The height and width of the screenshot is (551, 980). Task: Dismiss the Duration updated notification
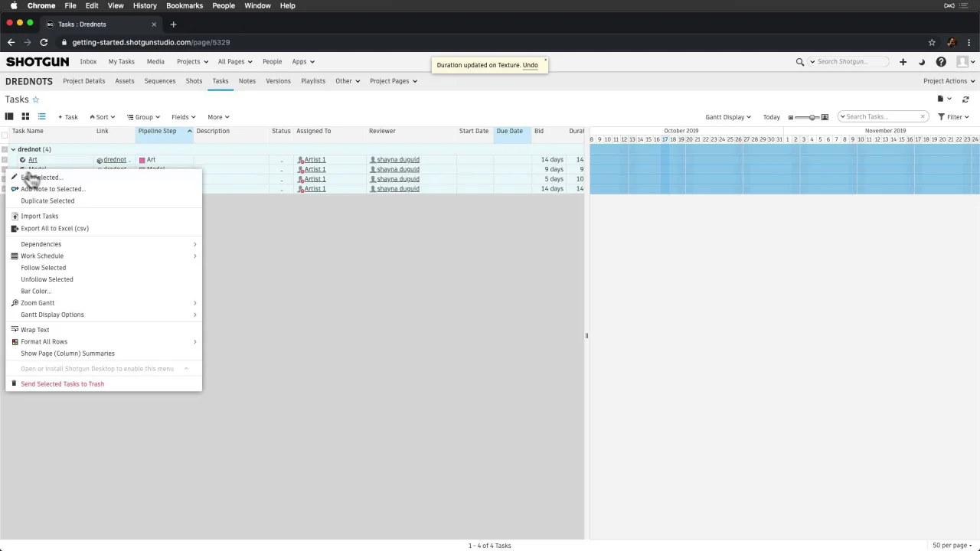tap(545, 60)
